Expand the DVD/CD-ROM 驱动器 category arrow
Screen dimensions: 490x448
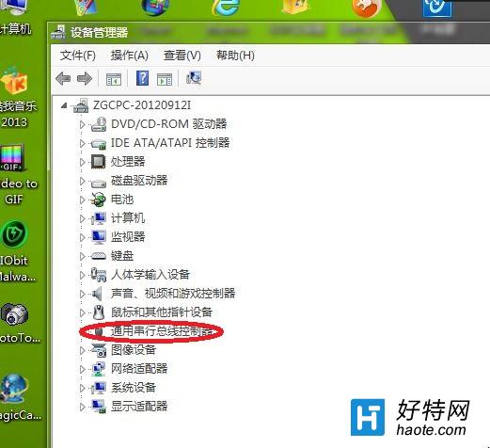point(83,124)
